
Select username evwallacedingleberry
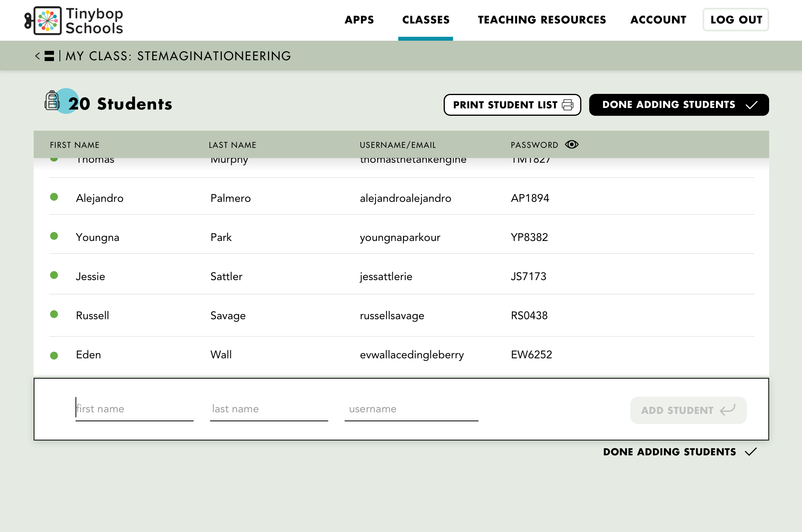point(412,355)
